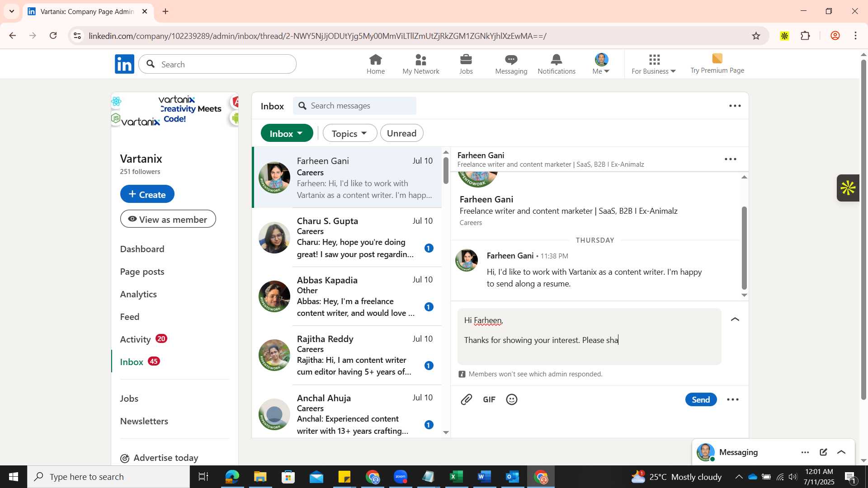Image resolution: width=868 pixels, height=488 pixels.
Task: Compose new message in Messaging overlay
Action: [823, 452]
